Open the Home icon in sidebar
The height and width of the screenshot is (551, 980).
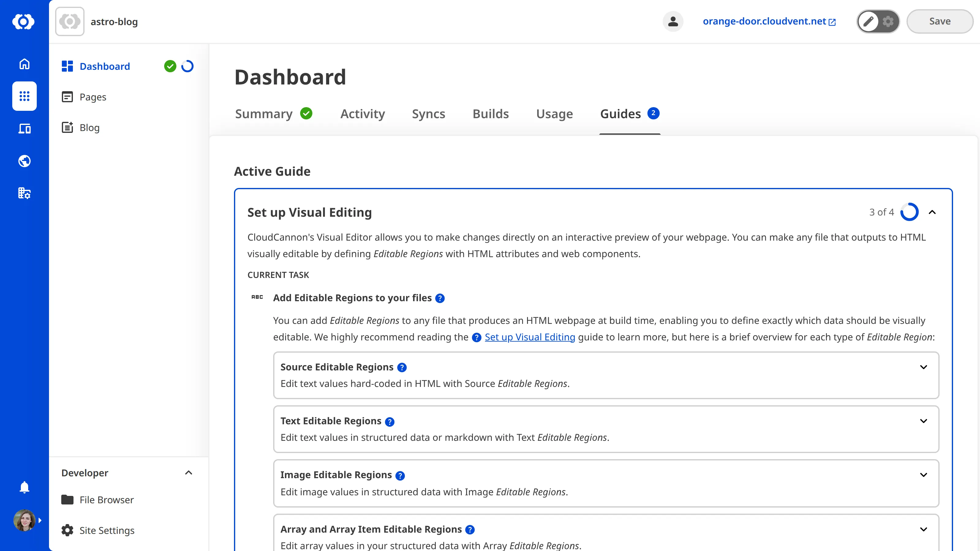[24, 64]
